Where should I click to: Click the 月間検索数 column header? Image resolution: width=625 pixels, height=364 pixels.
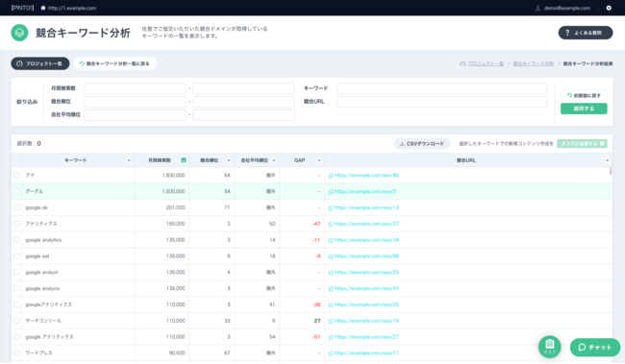click(160, 160)
